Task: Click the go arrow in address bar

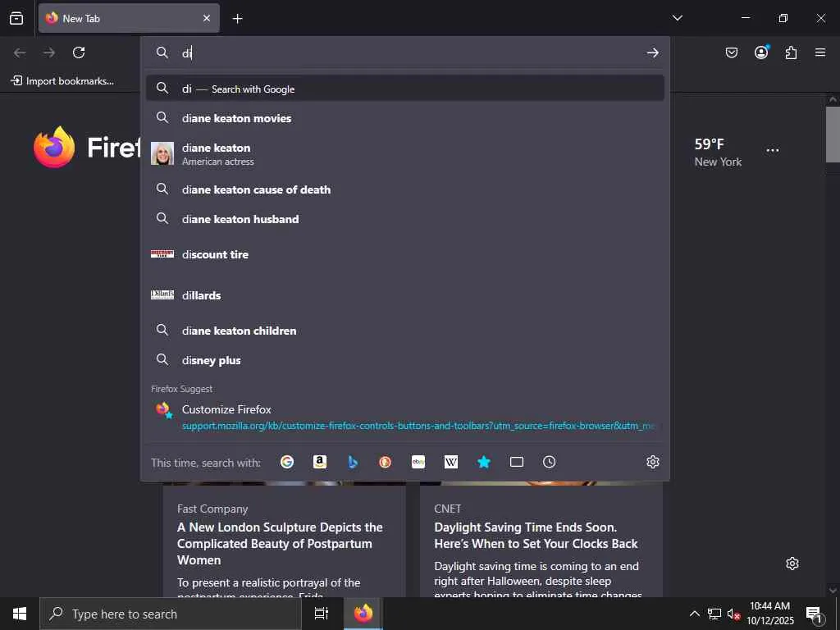Action: click(652, 52)
